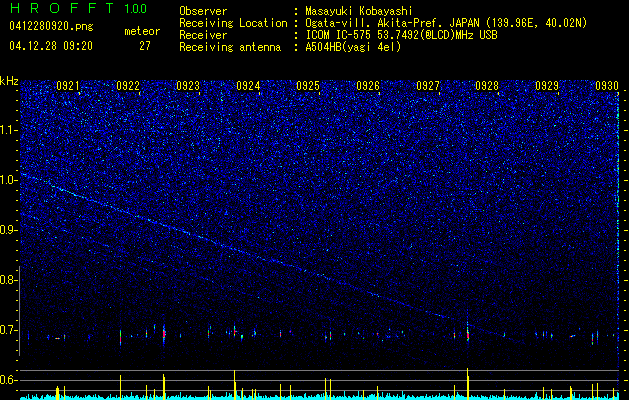629x400 pixels.
Task: Click the 0922 time marker
Action: click(x=128, y=86)
